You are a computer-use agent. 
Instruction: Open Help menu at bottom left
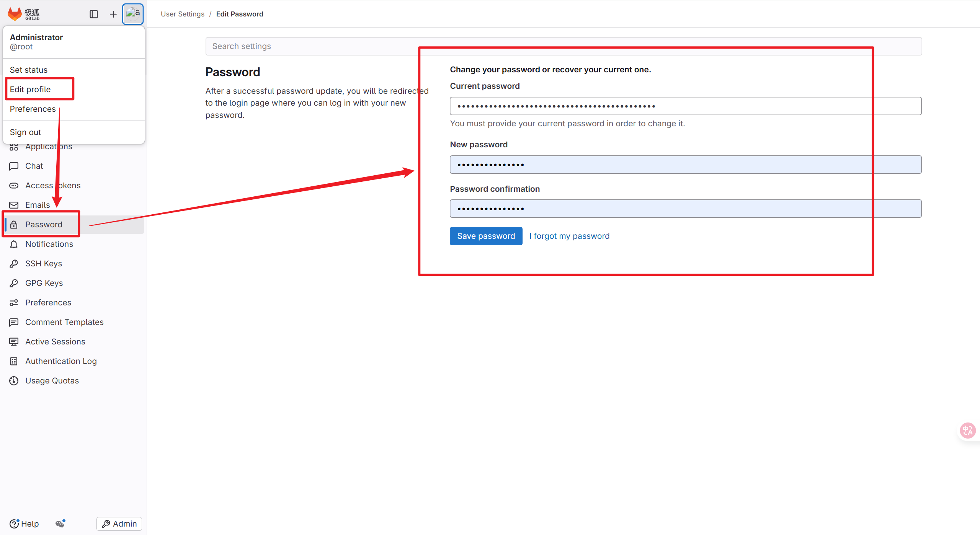[x=24, y=524]
